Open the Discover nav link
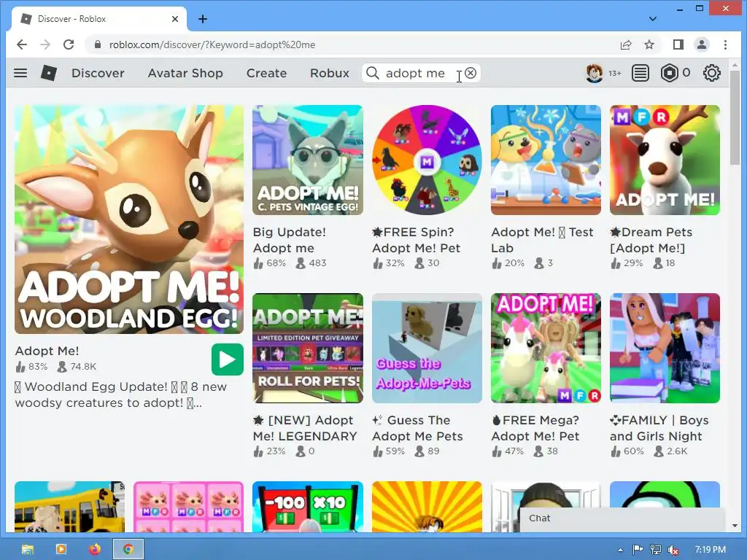Image resolution: width=747 pixels, height=560 pixels. 98,73
